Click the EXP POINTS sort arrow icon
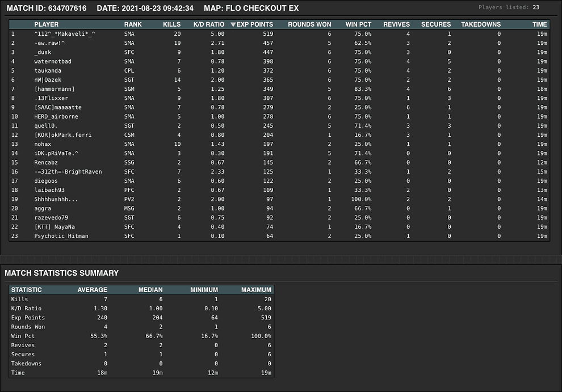 coord(233,24)
